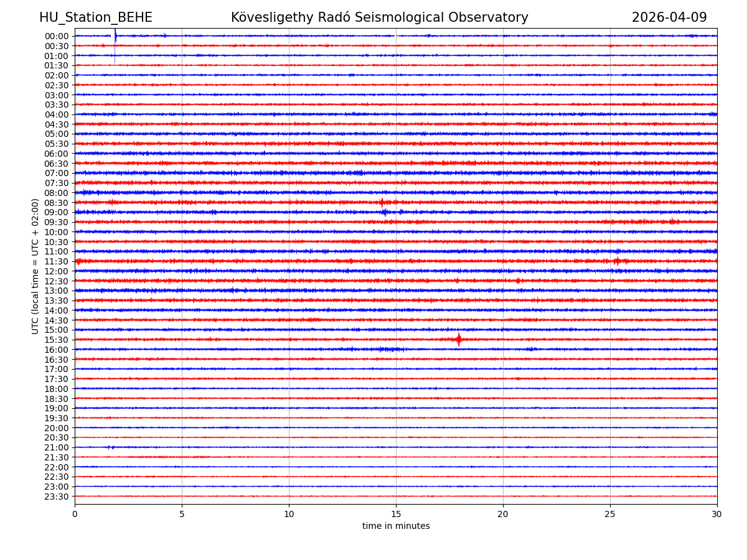
Task: Click the 0 tick on the minutes axis
Action: click(x=75, y=514)
